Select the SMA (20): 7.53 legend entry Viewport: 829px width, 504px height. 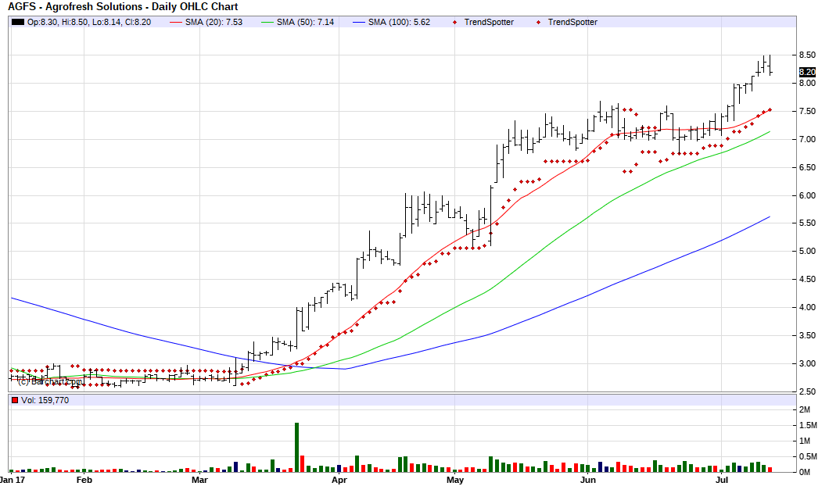point(206,22)
